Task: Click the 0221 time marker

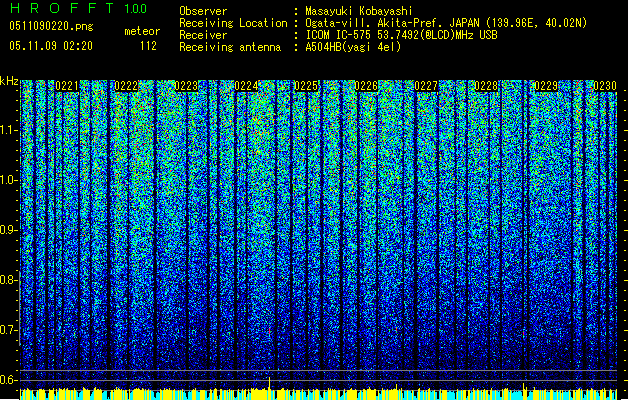Action: point(68,87)
